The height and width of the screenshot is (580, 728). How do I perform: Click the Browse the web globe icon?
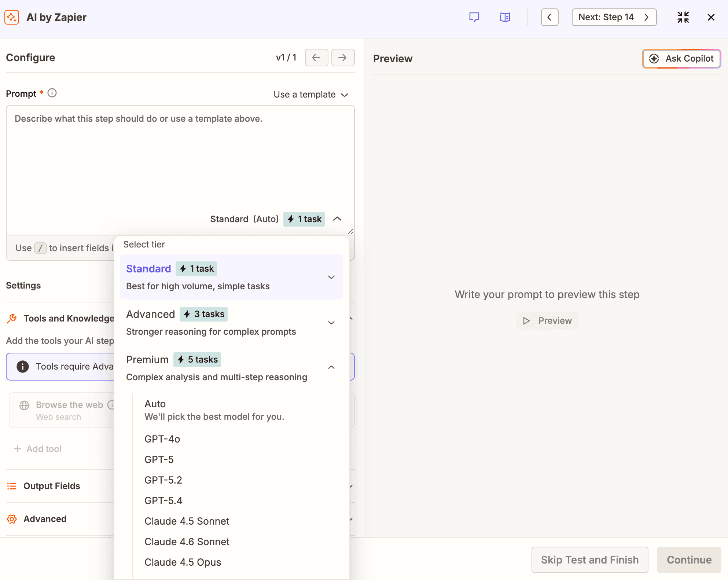[x=24, y=405]
